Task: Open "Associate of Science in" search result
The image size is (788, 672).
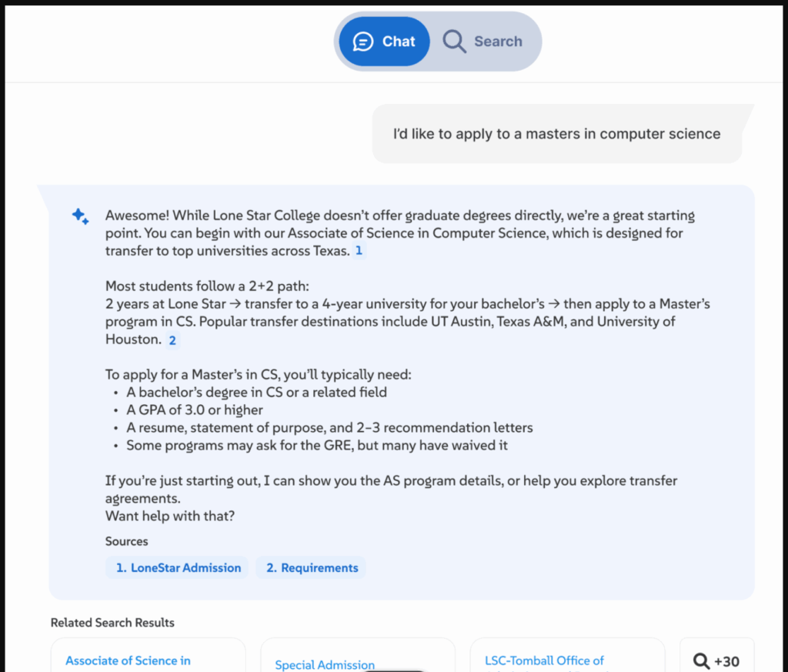Action: [128, 660]
